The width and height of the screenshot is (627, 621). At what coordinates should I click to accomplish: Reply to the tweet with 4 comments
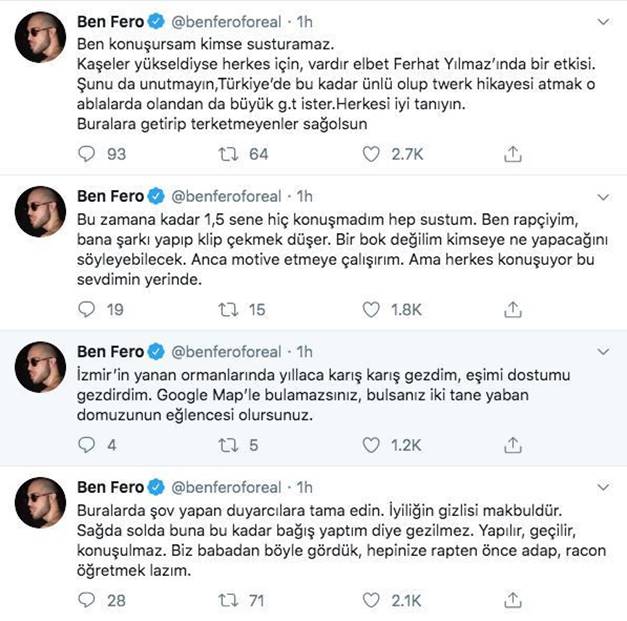(x=86, y=445)
